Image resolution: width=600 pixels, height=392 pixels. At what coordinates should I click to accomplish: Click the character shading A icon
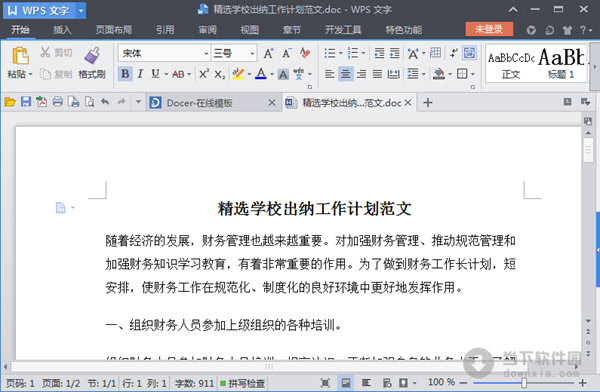283,74
